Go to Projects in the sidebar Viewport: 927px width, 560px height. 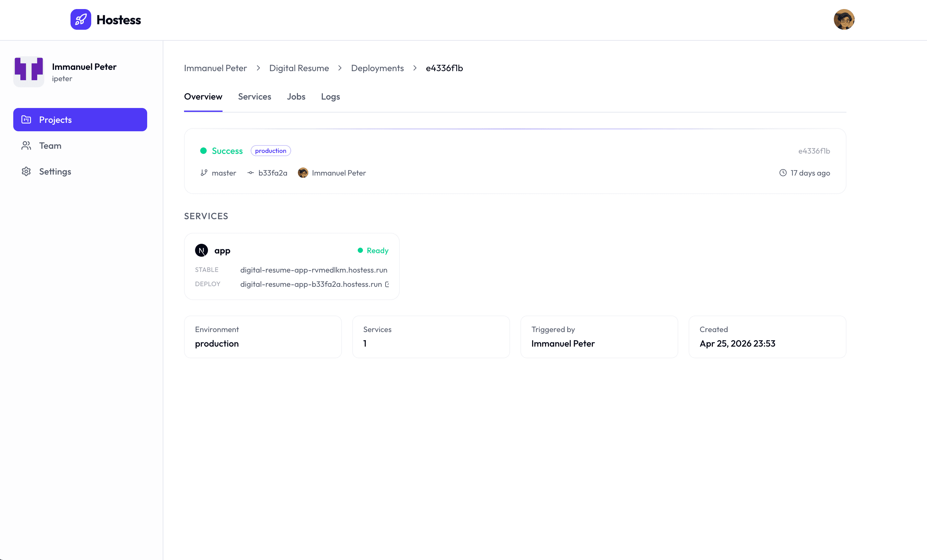coord(80,120)
